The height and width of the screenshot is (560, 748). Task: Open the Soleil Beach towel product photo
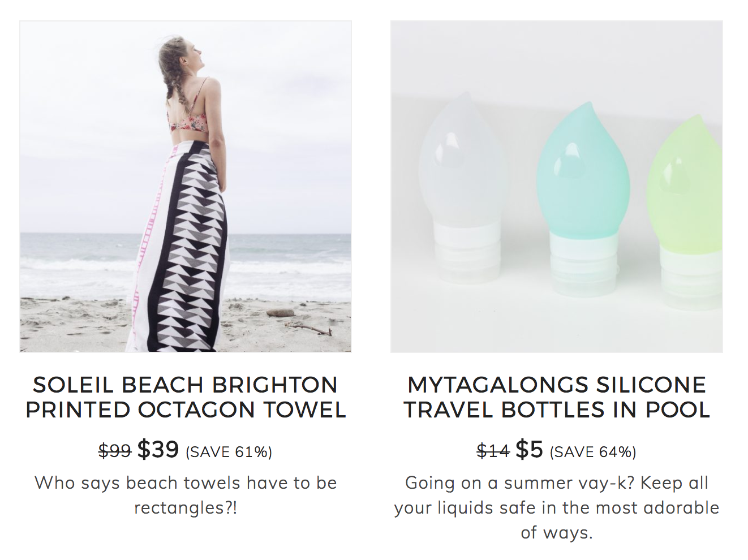pyautogui.click(x=186, y=187)
